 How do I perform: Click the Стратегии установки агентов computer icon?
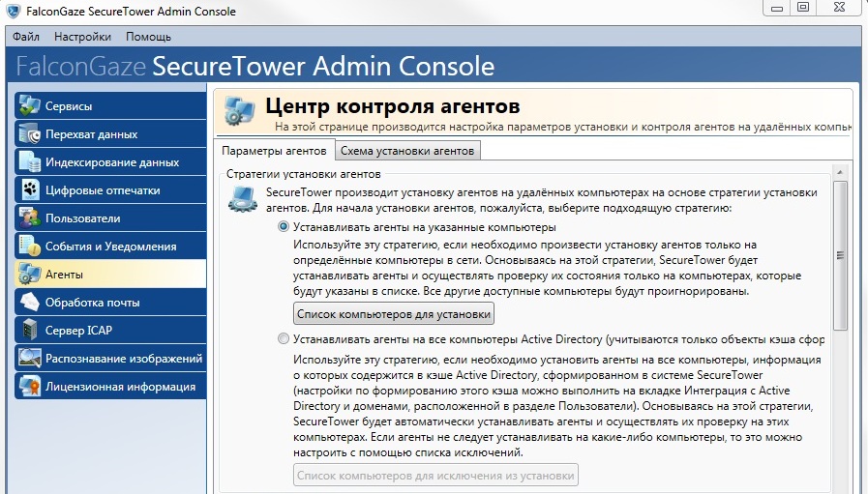(x=243, y=200)
